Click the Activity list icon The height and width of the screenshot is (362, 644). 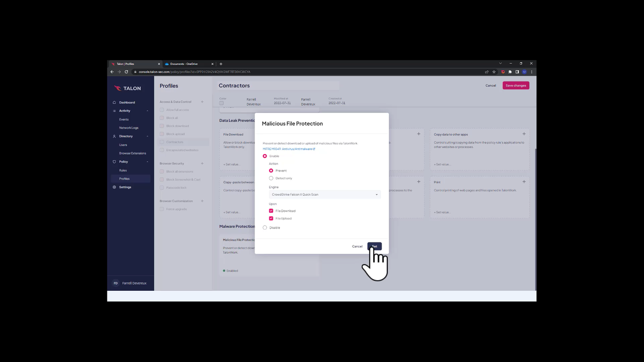coord(114,111)
